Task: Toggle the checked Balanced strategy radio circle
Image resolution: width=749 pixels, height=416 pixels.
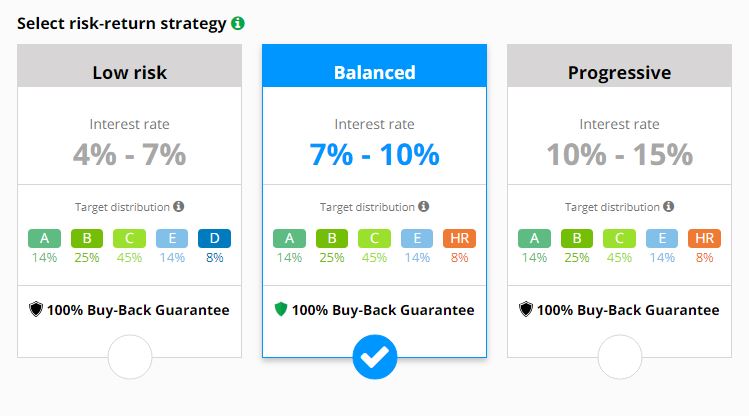Action: pyautogui.click(x=375, y=357)
